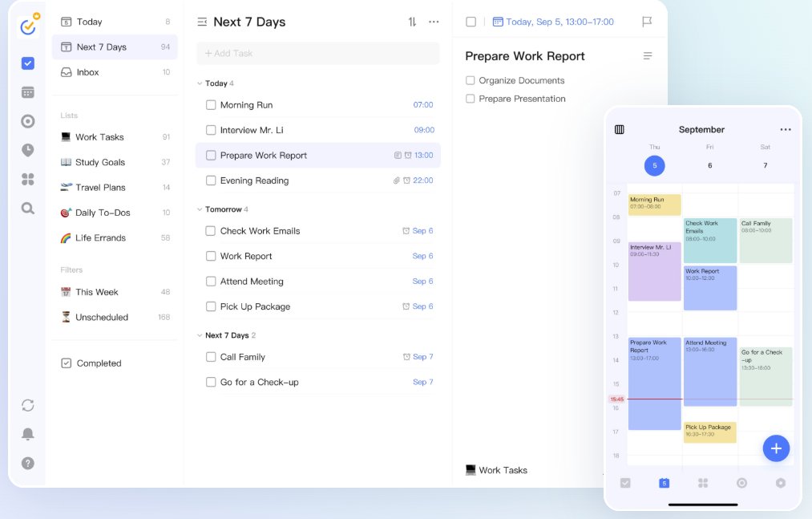Tick the Prepare Work Report list checkbox
This screenshot has width=812, height=519.
coord(211,155)
